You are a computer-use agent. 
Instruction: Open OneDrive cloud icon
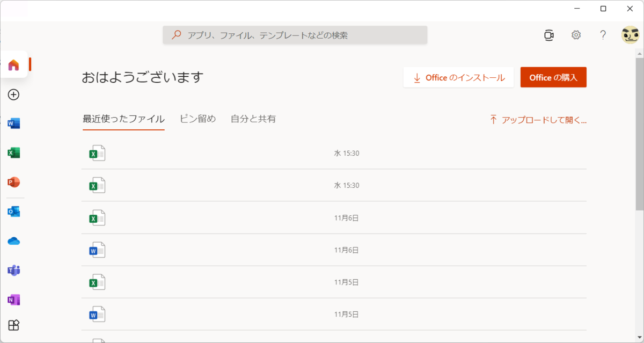tap(14, 241)
